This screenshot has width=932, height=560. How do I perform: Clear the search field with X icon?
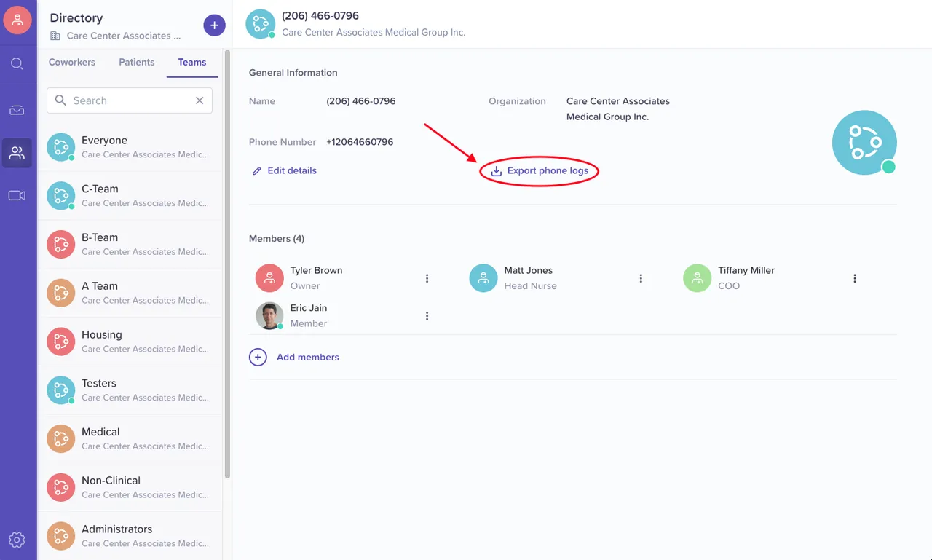[x=200, y=100]
